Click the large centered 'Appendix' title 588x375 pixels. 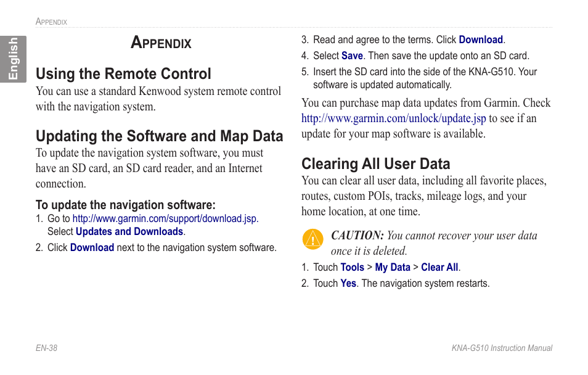[161, 42]
